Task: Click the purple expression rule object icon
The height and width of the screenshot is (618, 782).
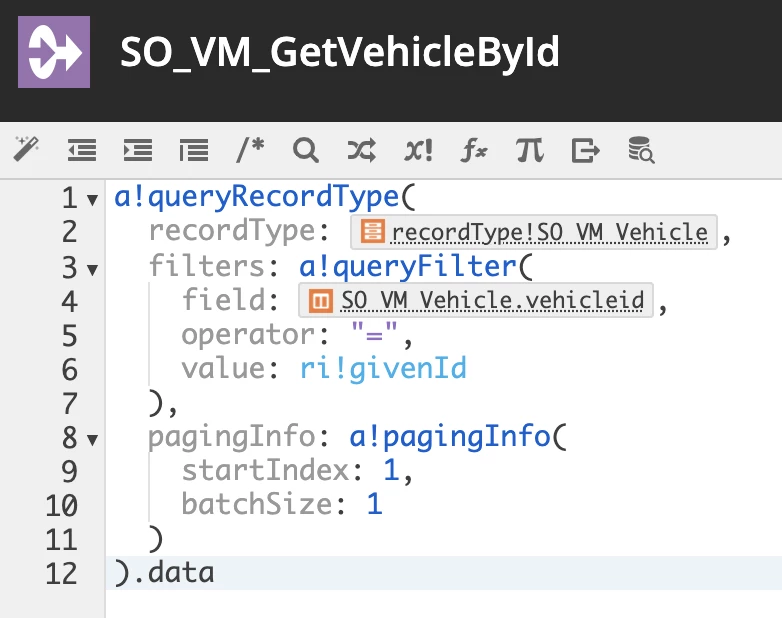Action: 54,52
